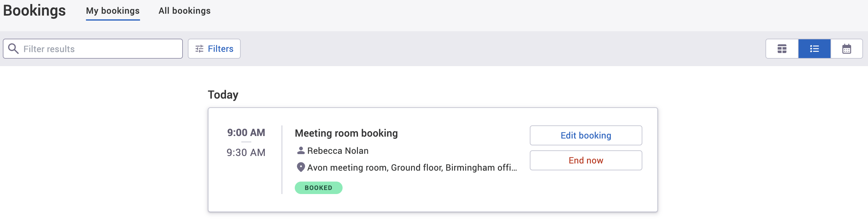Image resolution: width=868 pixels, height=219 pixels.
Task: Select the list view icon
Action: (815, 48)
